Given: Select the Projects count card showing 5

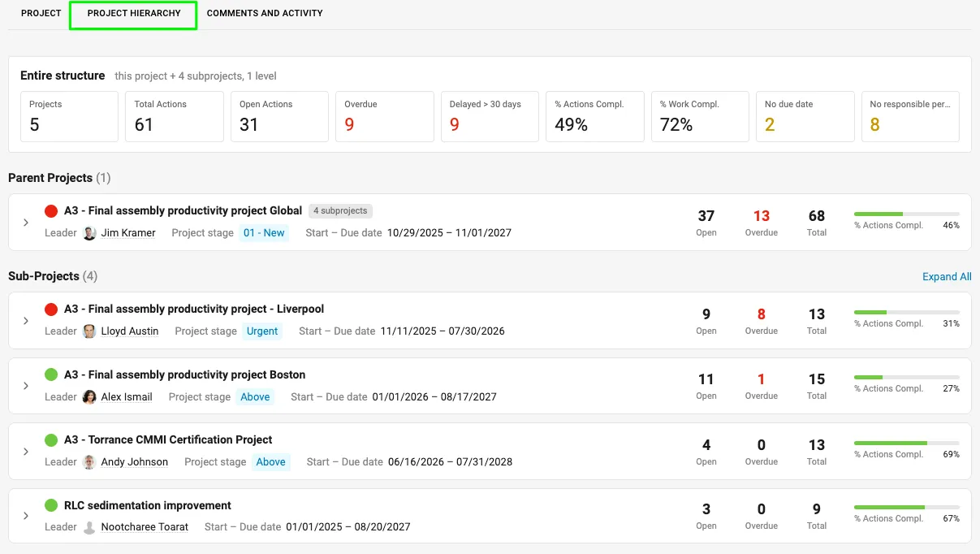Looking at the screenshot, I should tap(69, 116).
